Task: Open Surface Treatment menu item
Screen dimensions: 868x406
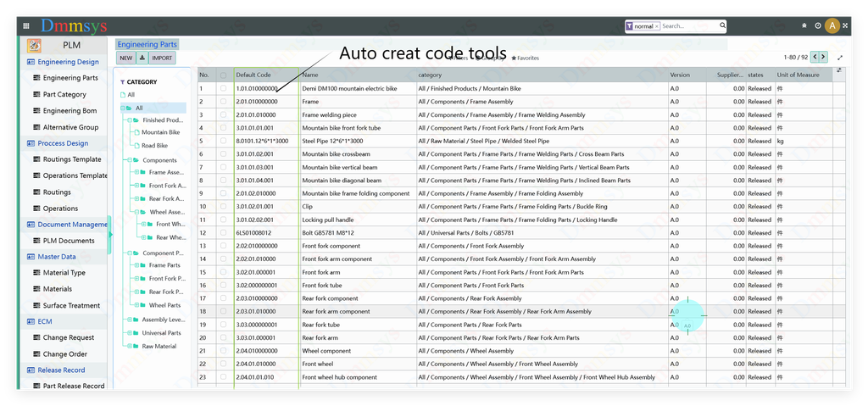Action: coord(71,305)
